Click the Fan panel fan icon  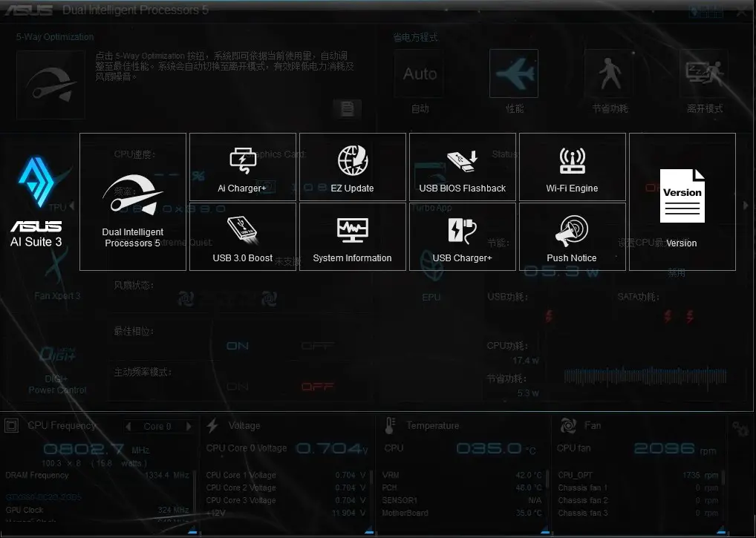click(x=568, y=425)
